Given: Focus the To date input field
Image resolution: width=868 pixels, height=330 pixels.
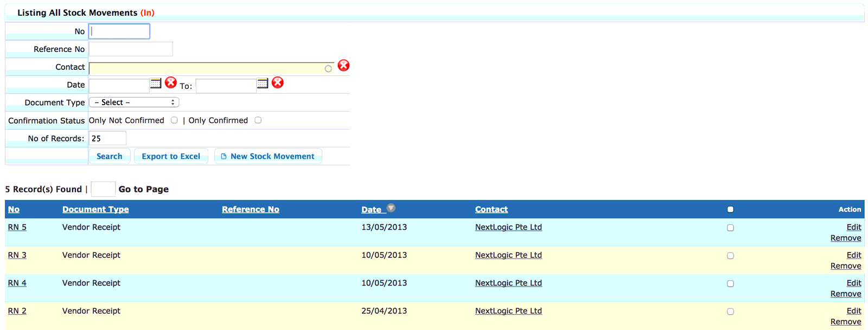Looking at the screenshot, I should coord(226,86).
